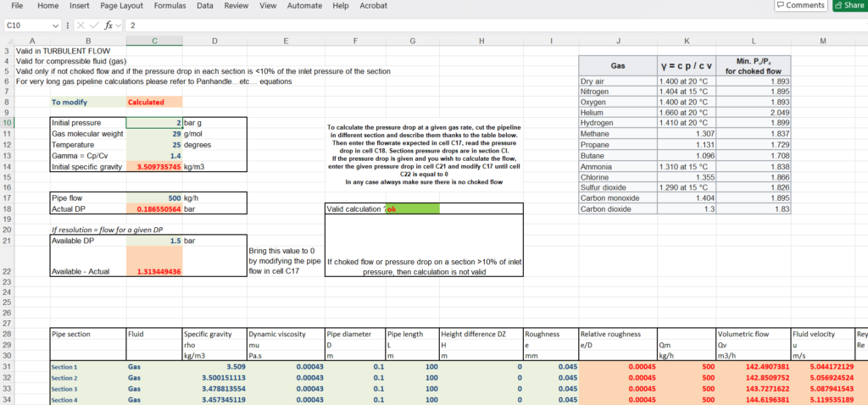This screenshot has height=405, width=868.
Task: Open the Help tab
Action: [x=341, y=6]
